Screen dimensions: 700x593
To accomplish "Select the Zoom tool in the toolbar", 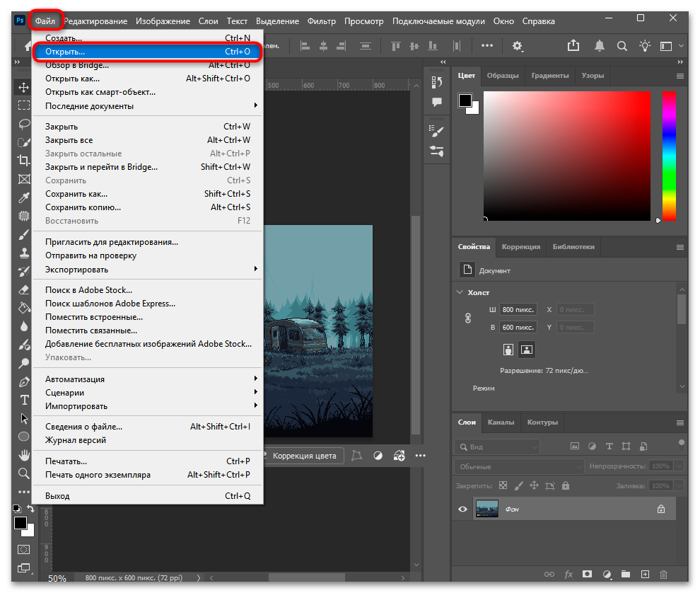I will coord(23,473).
